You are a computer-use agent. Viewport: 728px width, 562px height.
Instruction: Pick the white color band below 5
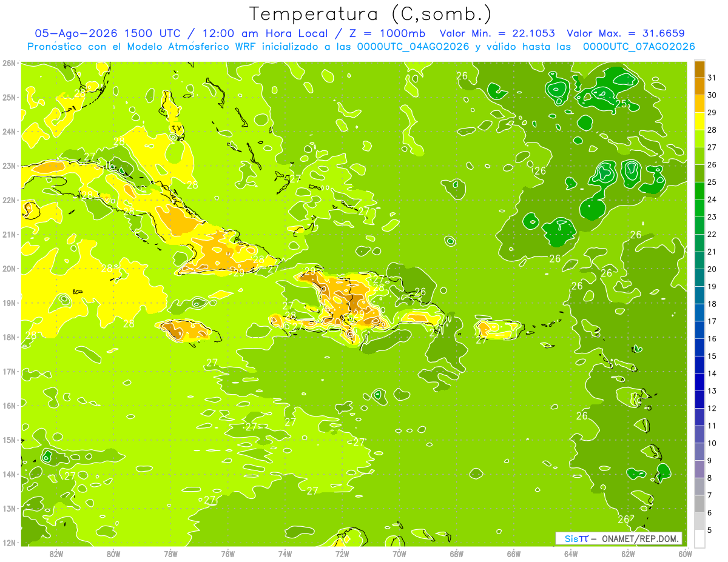coord(699,538)
